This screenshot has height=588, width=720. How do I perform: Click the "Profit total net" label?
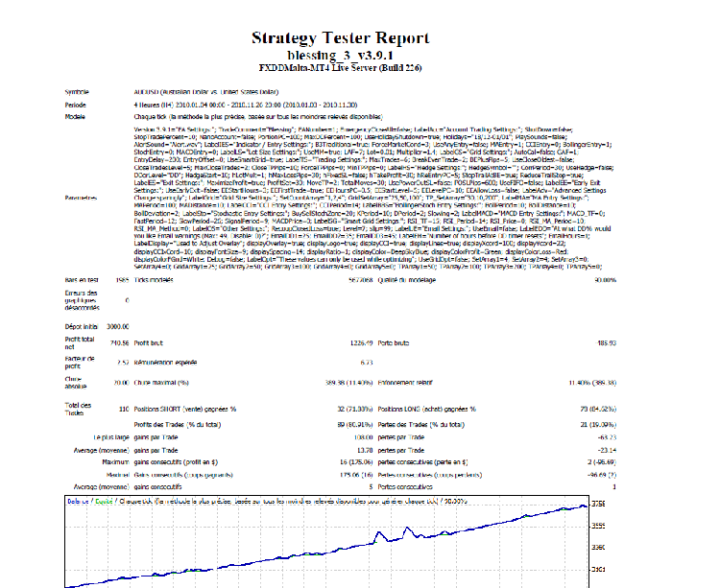pos(80,343)
